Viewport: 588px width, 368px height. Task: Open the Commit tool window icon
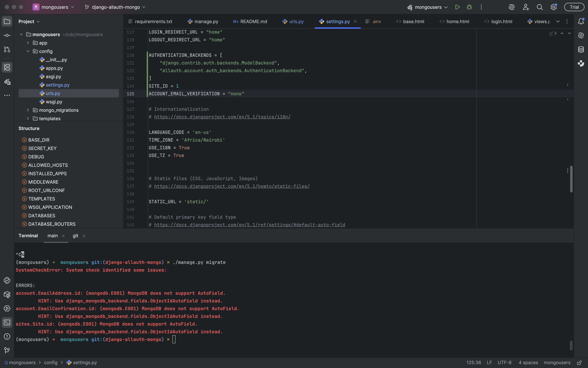[x=7, y=36]
